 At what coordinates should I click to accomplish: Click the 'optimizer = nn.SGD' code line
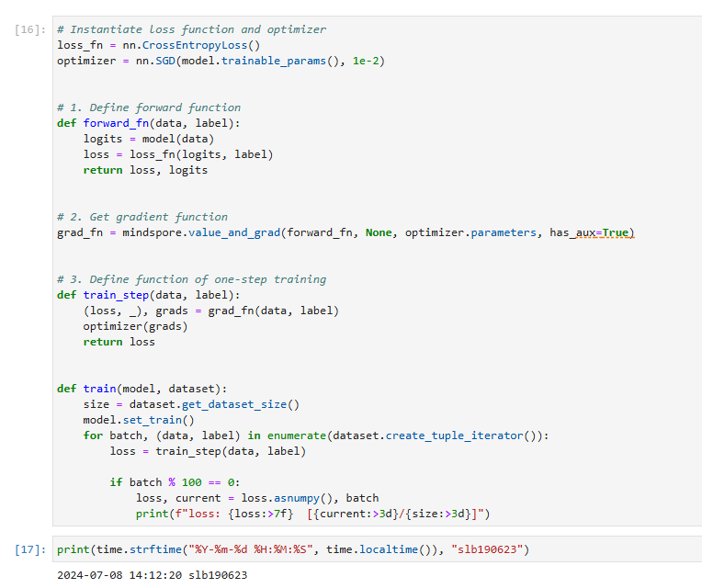tap(221, 61)
